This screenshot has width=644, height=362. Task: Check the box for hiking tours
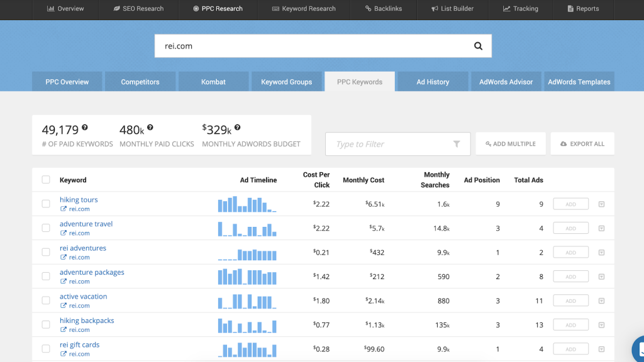pos(45,204)
